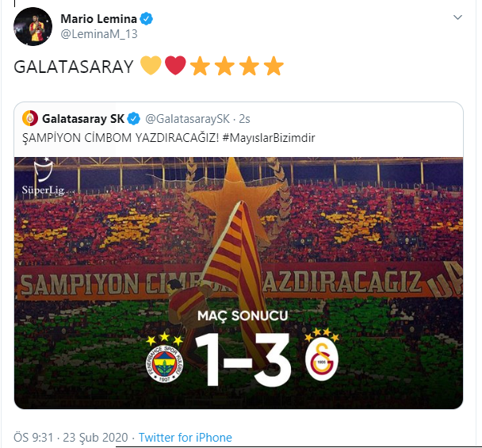Click the red heart emoji in the tweet

[175, 66]
